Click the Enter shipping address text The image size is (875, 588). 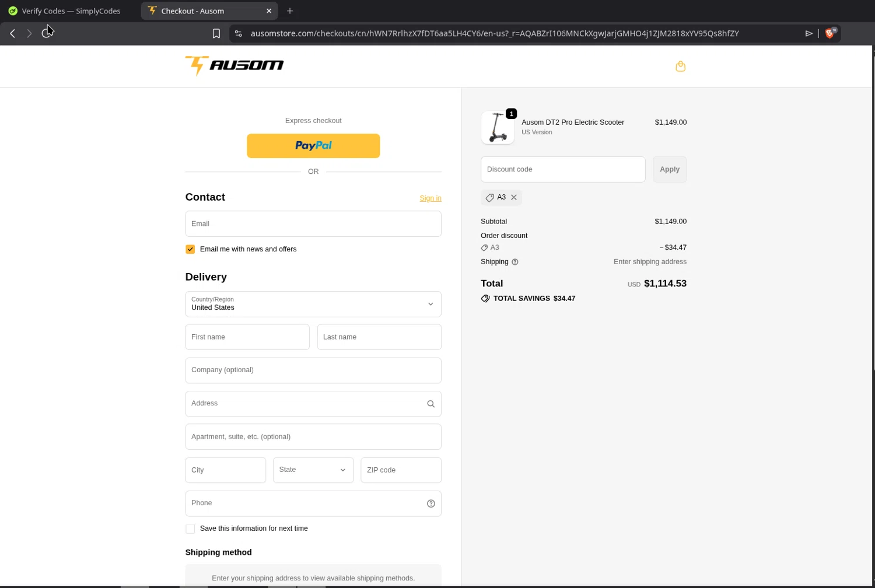pyautogui.click(x=650, y=262)
